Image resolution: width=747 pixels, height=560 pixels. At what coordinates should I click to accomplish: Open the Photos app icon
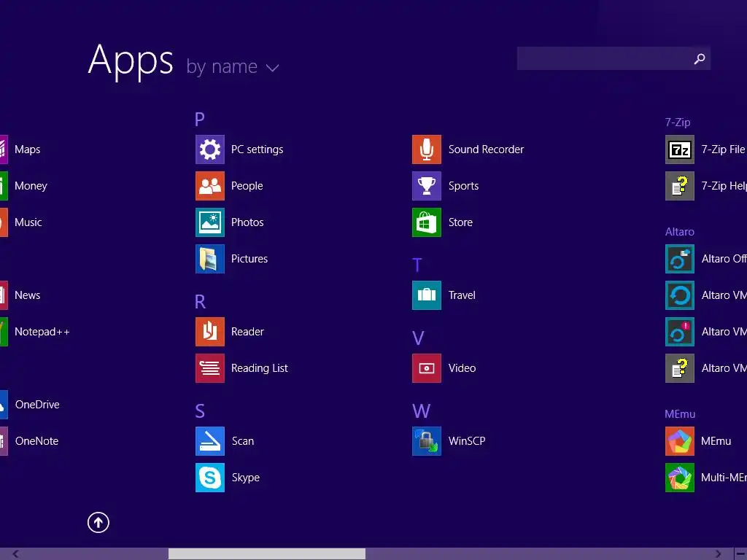click(x=209, y=222)
